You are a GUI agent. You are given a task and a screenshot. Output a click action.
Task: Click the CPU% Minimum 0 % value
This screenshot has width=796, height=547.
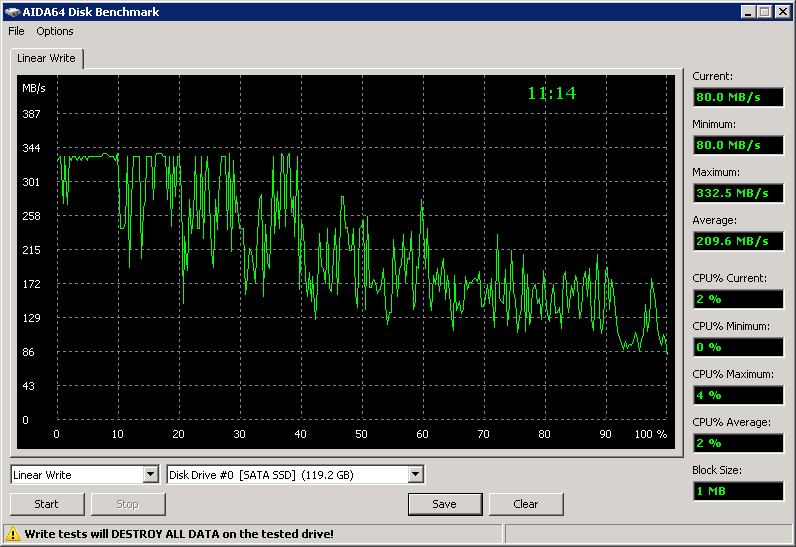point(738,347)
